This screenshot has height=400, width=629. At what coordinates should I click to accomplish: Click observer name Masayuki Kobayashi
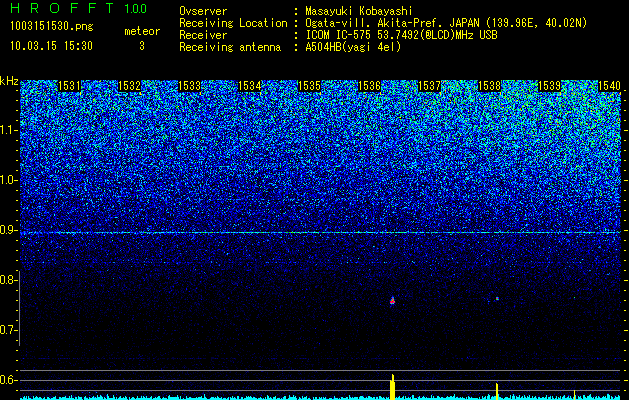359,12
